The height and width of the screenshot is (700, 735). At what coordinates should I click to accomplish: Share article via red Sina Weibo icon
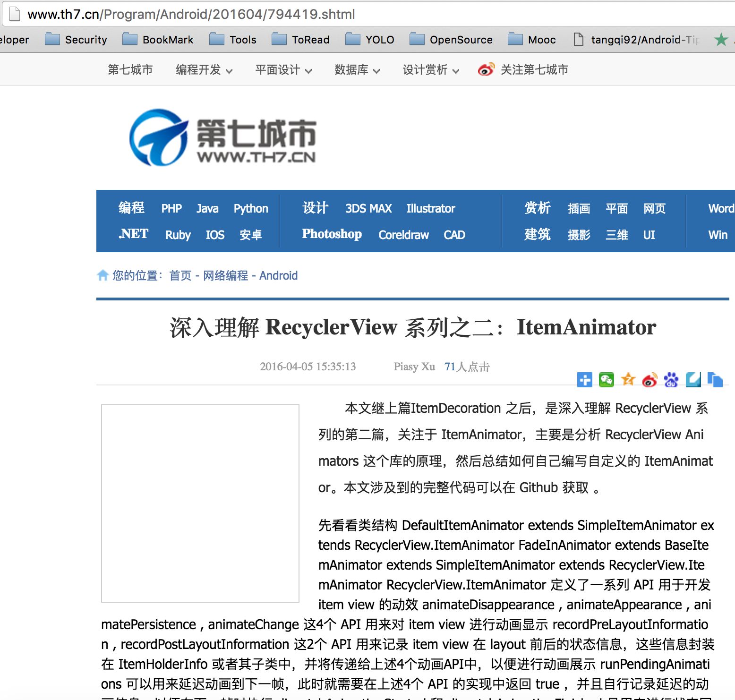coord(650,380)
